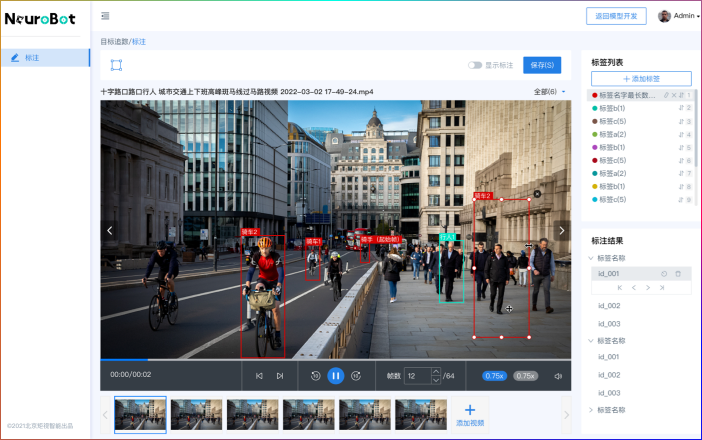Image resolution: width=702 pixels, height=440 pixels.
Task: Open the Admin user dropdown
Action: point(679,16)
